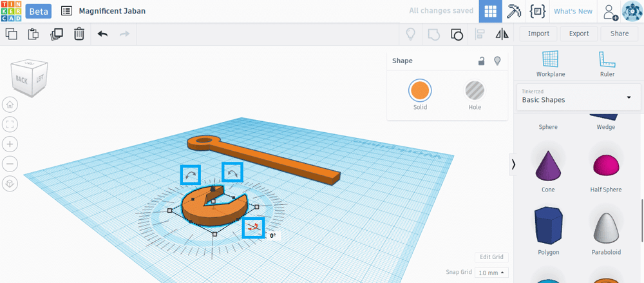
Task: Click the Copy toolbar icon
Action: (x=12, y=34)
